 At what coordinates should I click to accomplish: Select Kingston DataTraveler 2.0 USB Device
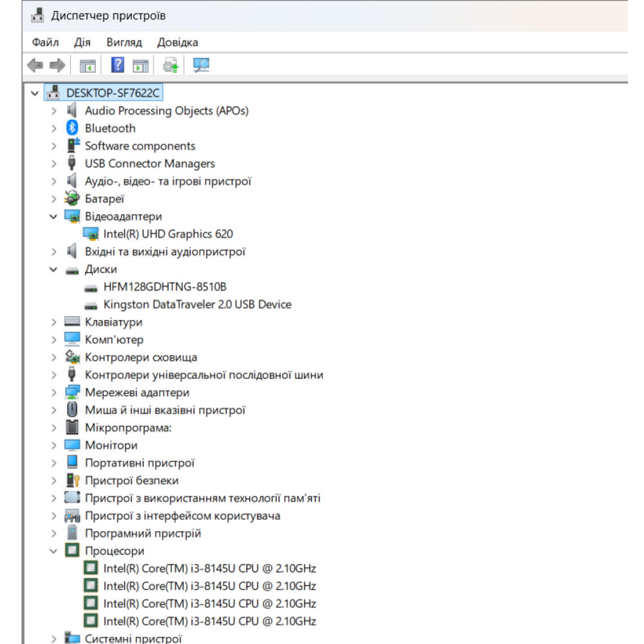click(197, 304)
